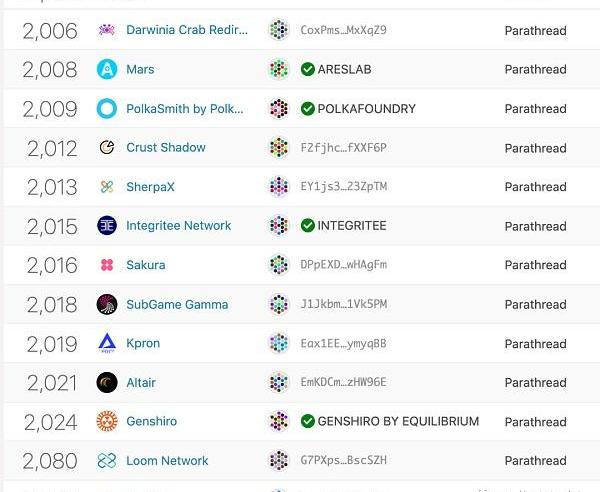Click the Mars chain logo icon

tap(107, 69)
